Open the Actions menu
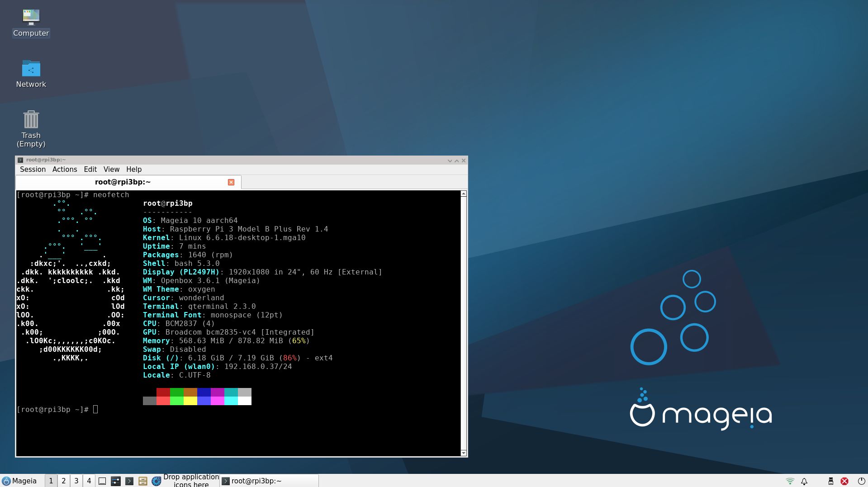Screen dimensions: 868x487 [65, 169]
